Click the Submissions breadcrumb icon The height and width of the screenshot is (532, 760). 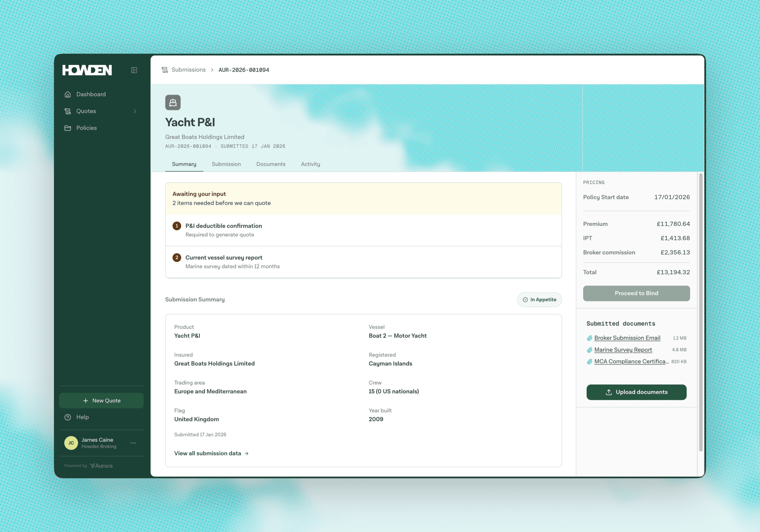tap(164, 70)
